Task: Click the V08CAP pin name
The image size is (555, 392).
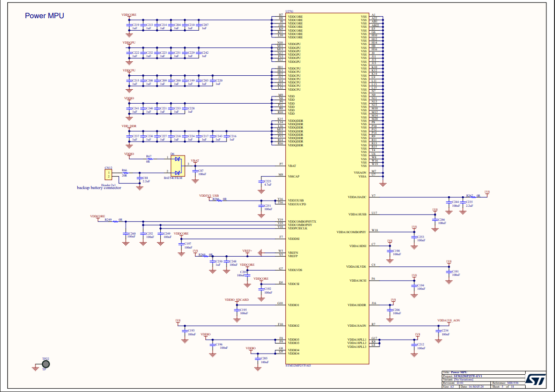Action: pyautogui.click(x=294, y=177)
